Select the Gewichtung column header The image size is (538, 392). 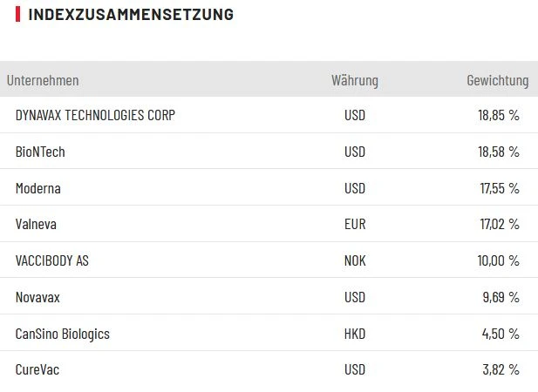point(497,80)
